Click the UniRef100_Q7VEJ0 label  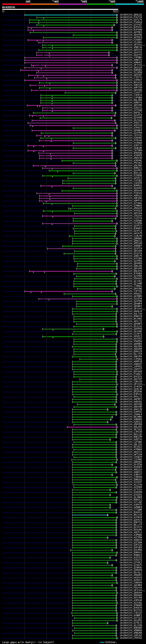(131, 623)
